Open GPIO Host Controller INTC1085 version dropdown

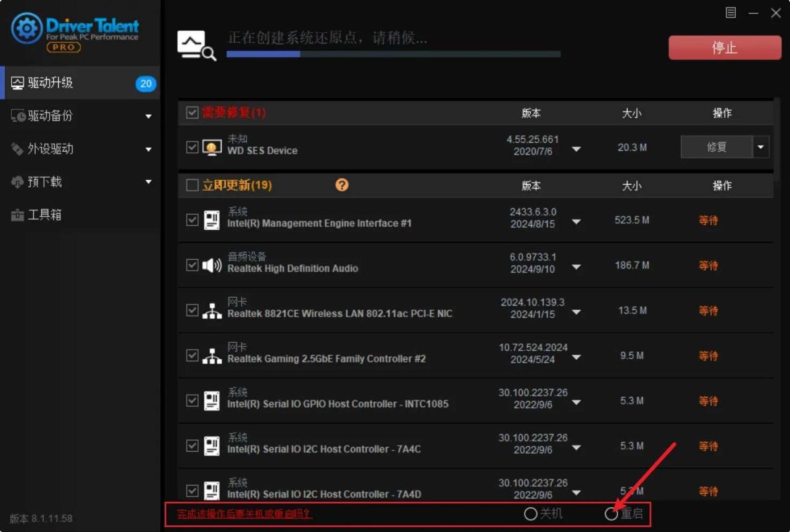[x=576, y=402]
